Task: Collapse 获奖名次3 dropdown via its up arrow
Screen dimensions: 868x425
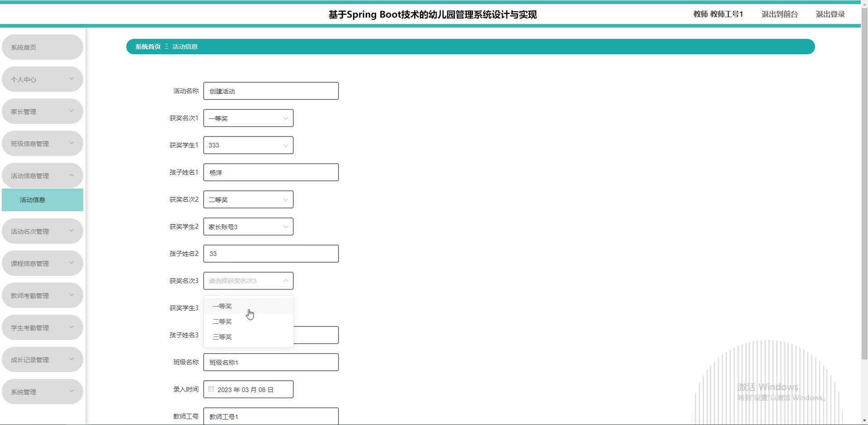Action: (x=286, y=281)
